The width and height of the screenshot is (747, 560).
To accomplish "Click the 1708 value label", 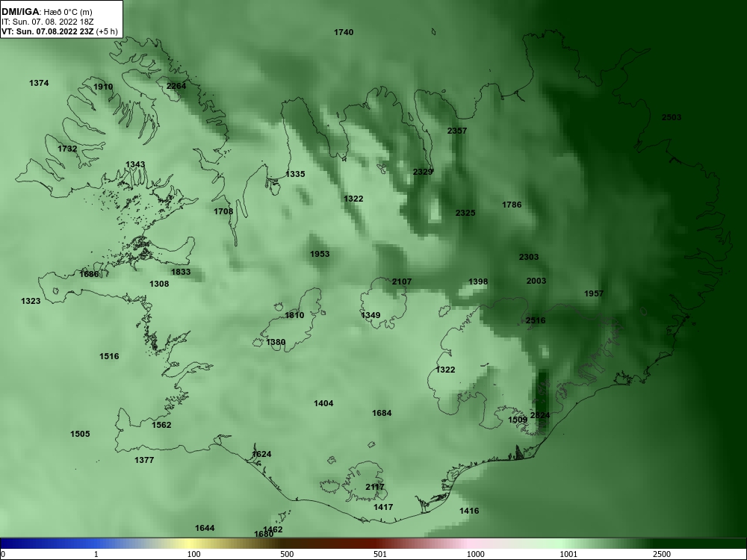I will pos(223,211).
